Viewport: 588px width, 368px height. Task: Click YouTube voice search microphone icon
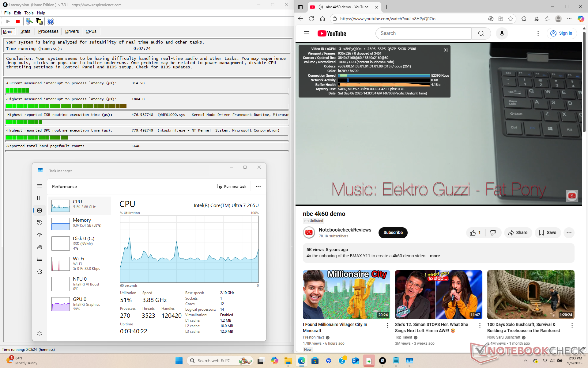coord(502,33)
